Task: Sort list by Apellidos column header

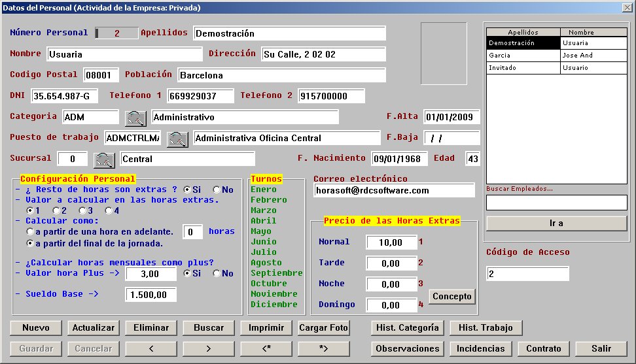Action: point(523,32)
